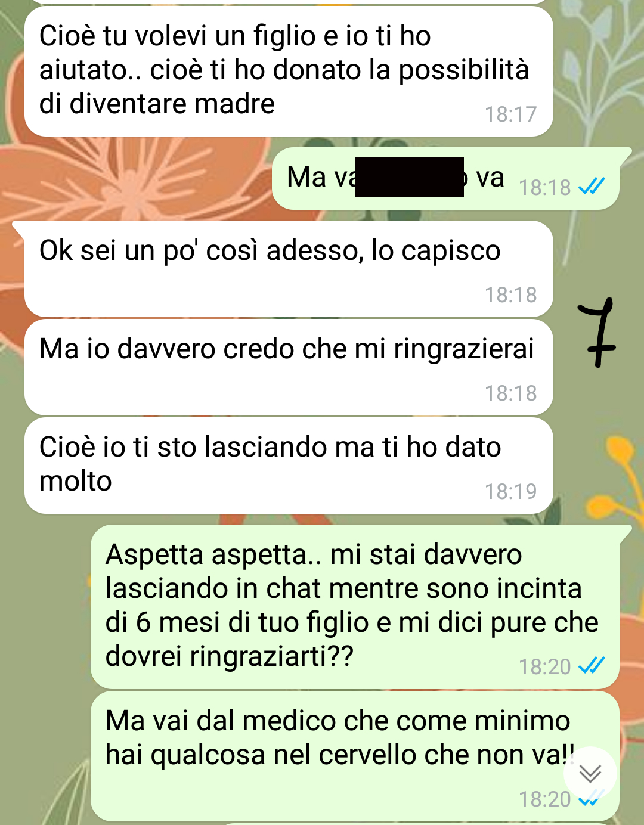Select message 'Ok sei un po' così adesso'
The image size is (644, 825).
[289, 269]
